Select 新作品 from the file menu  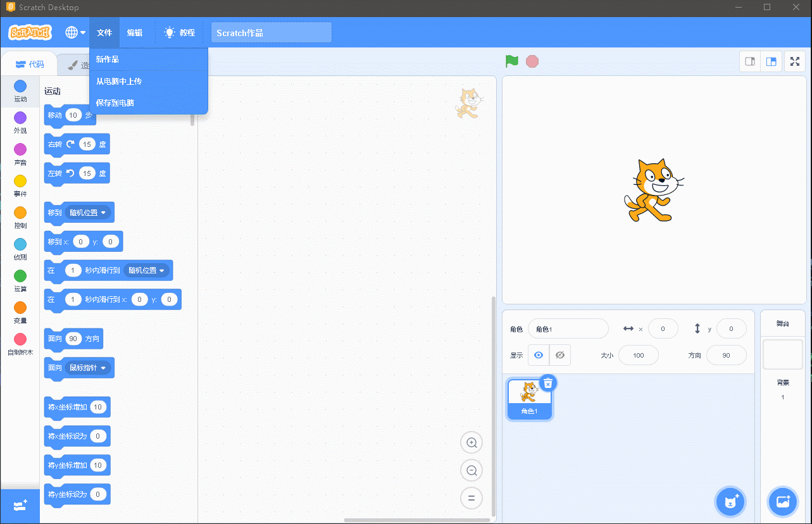pos(149,59)
